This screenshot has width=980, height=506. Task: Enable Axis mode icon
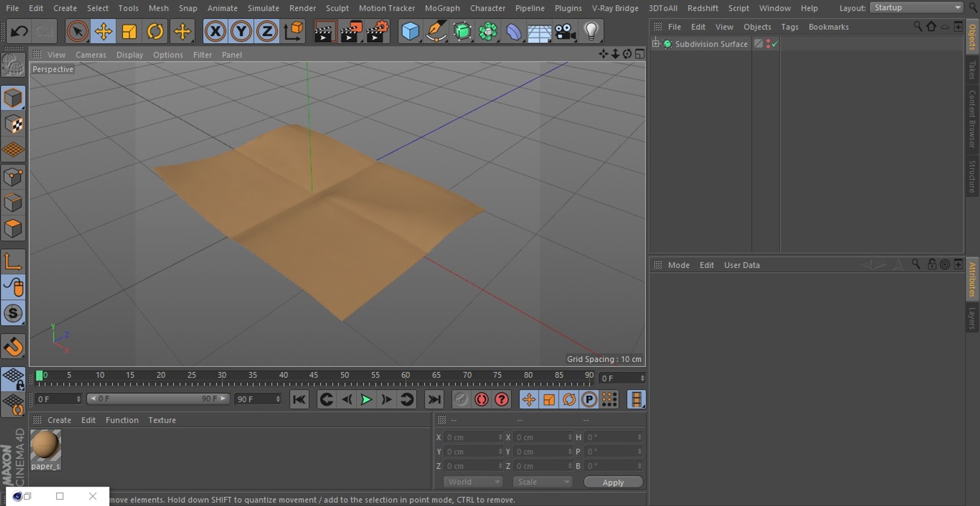point(13,261)
